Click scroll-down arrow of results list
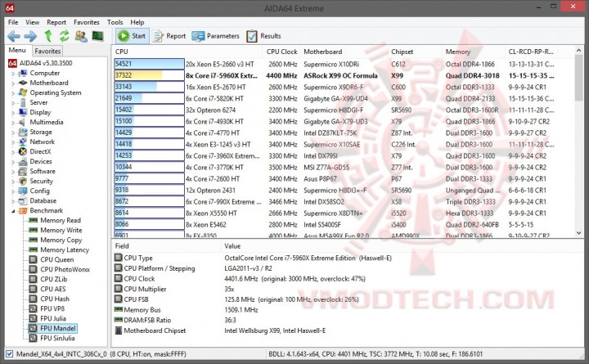This screenshot has height=364, width=589. point(579,233)
